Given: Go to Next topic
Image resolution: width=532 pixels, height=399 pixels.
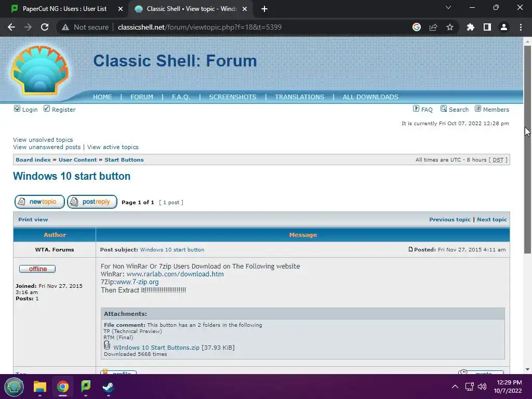Looking at the screenshot, I should (492, 220).
